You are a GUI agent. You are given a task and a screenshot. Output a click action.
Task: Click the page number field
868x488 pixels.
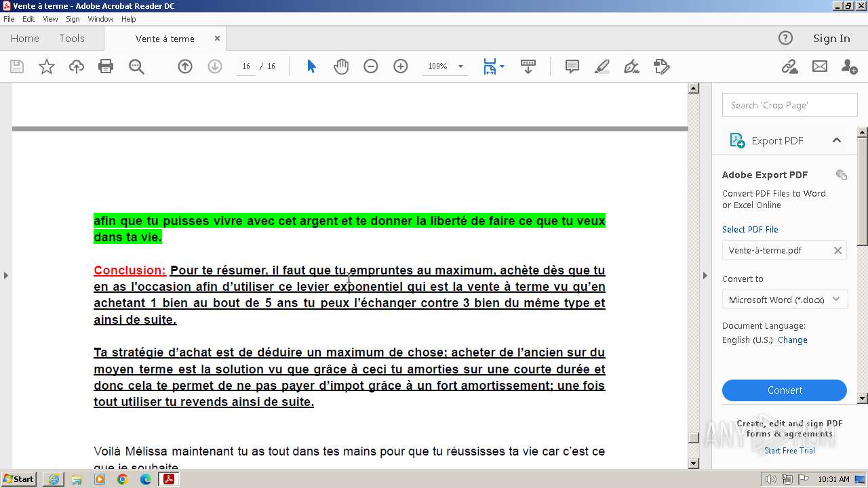[246, 66]
